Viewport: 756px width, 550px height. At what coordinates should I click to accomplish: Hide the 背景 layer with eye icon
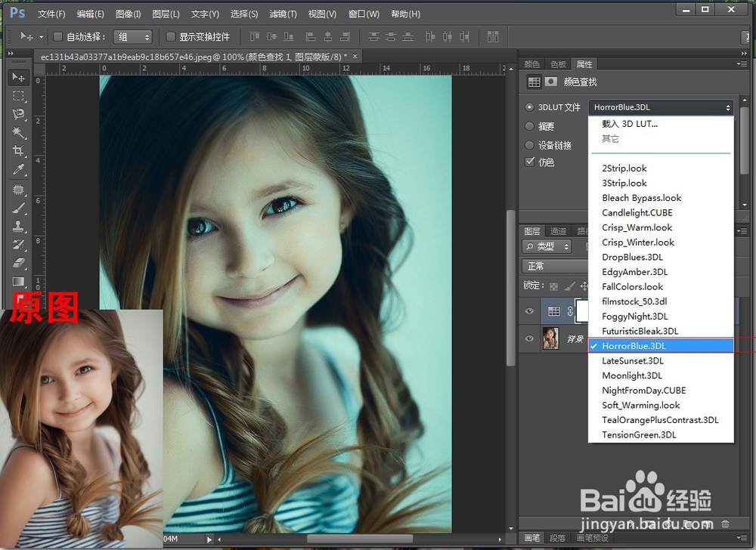click(529, 339)
